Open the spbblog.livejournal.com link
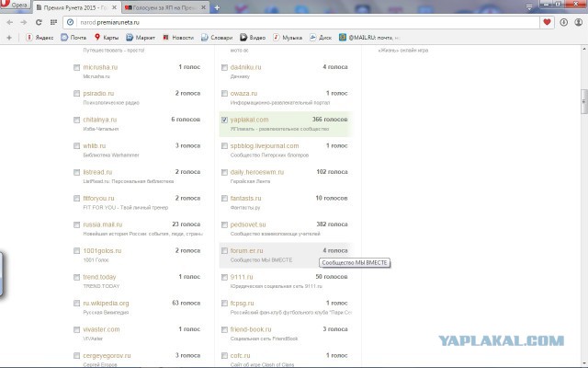588x368 pixels. point(265,145)
